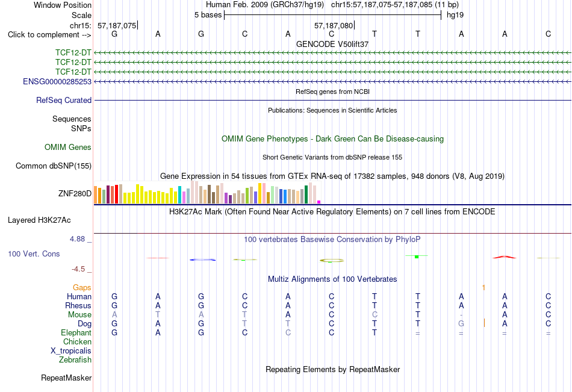
Task: Open 'Short Genetic Variants from dbSNP release 155'
Action: pos(332,157)
